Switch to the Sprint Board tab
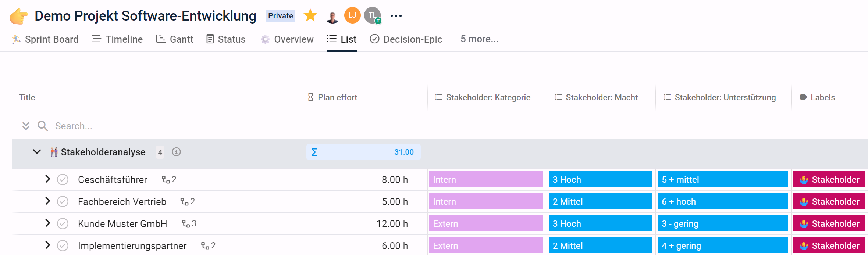 (x=45, y=39)
